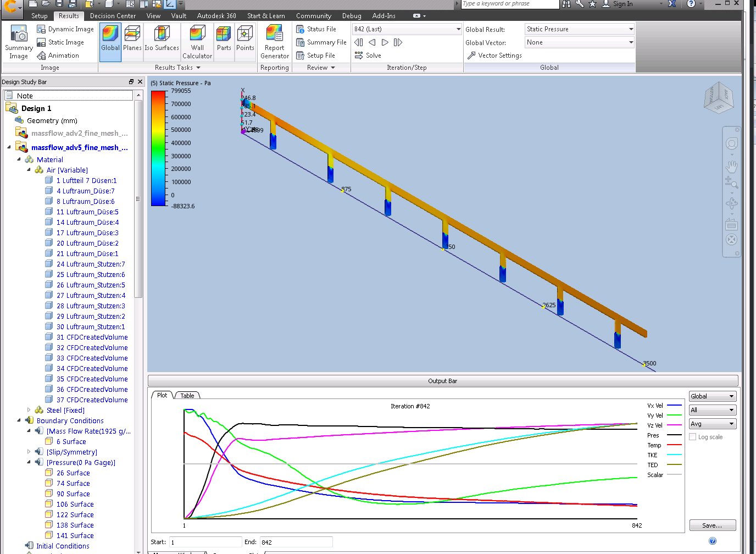
Task: Click the Dynamic Image button
Action: pyautogui.click(x=65, y=29)
